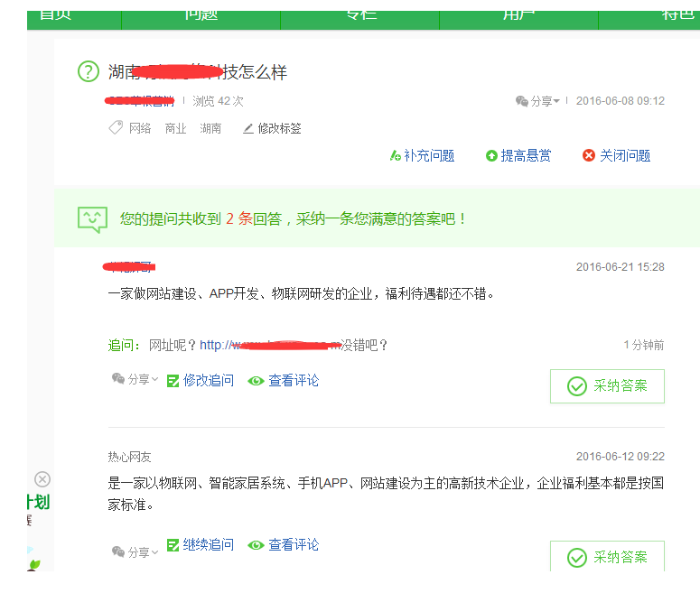
Task: Open 查看评论 for the first answer
Action: pos(294,381)
